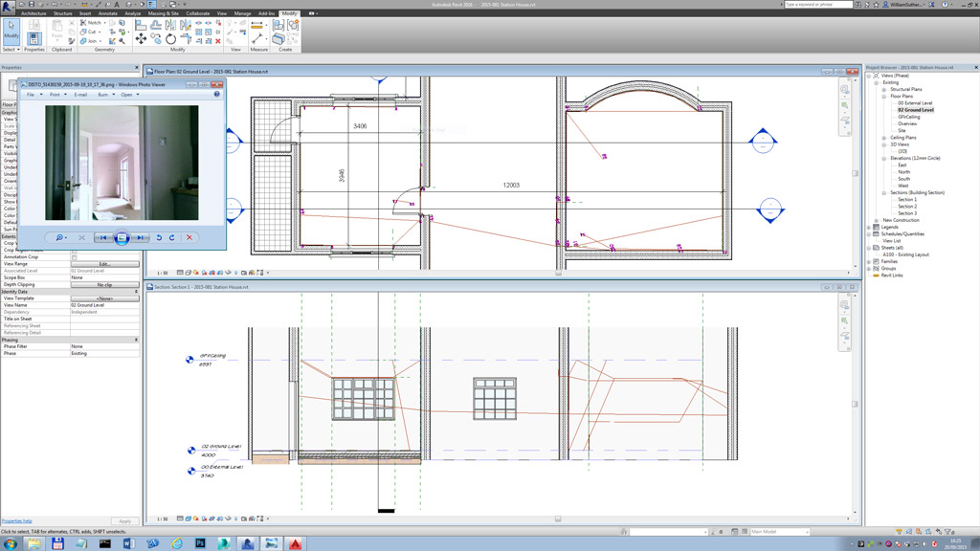
Task: Click the floor plan 1:50 view scale
Action: click(x=163, y=273)
